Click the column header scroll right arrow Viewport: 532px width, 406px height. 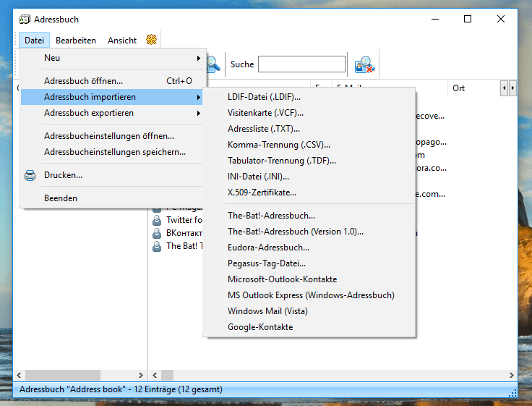pyautogui.click(x=512, y=88)
